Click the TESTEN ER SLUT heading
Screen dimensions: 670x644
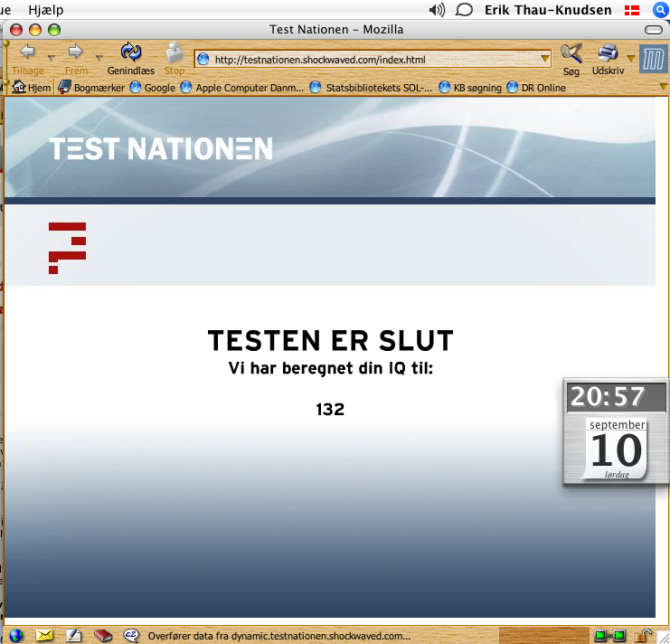coord(330,341)
